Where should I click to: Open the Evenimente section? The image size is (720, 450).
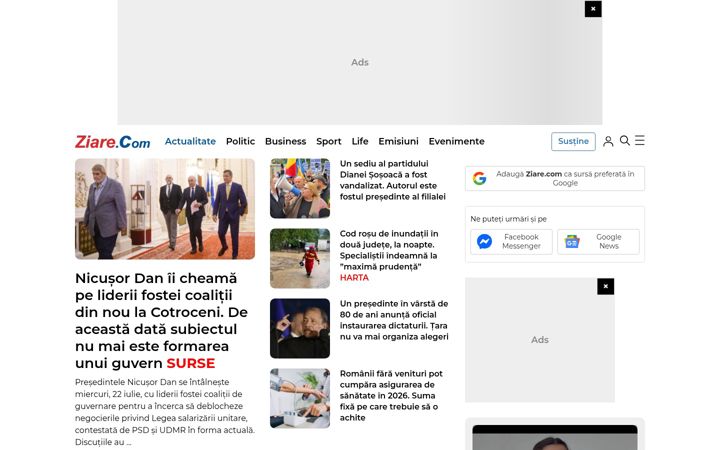(x=456, y=141)
